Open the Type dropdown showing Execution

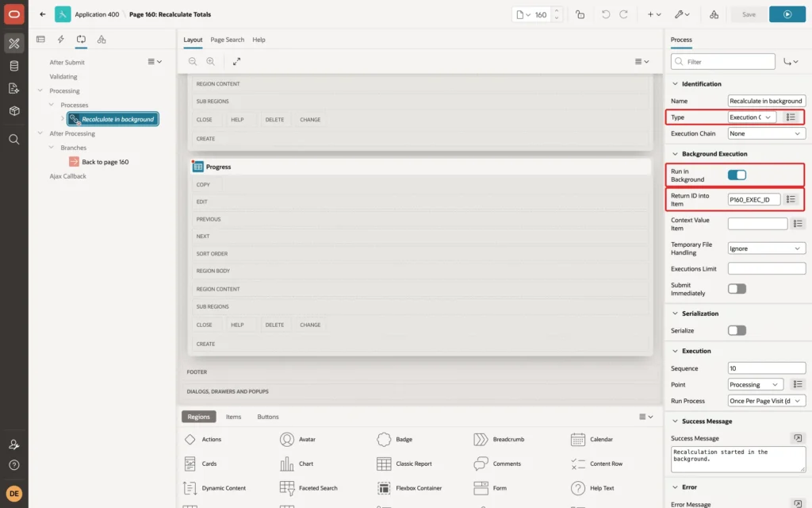pyautogui.click(x=752, y=117)
